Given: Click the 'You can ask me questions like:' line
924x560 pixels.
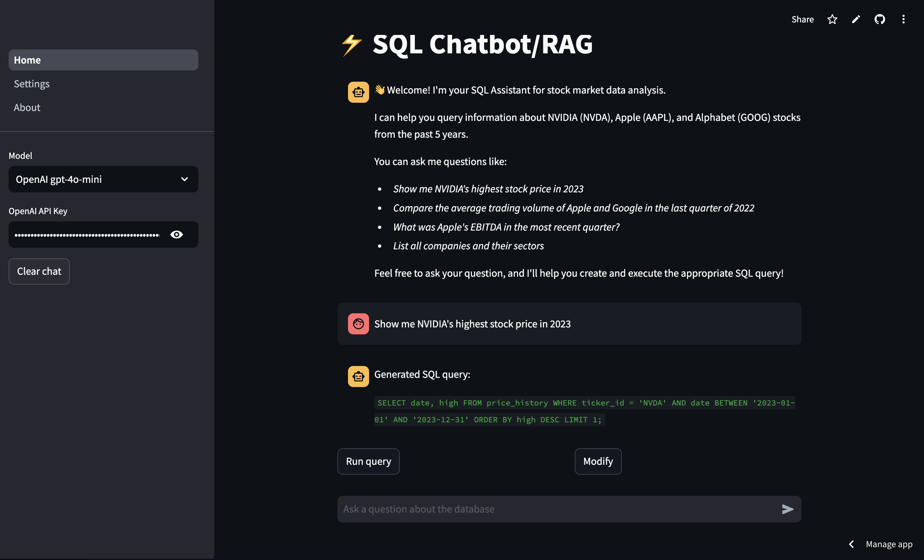Looking at the screenshot, I should (440, 161).
